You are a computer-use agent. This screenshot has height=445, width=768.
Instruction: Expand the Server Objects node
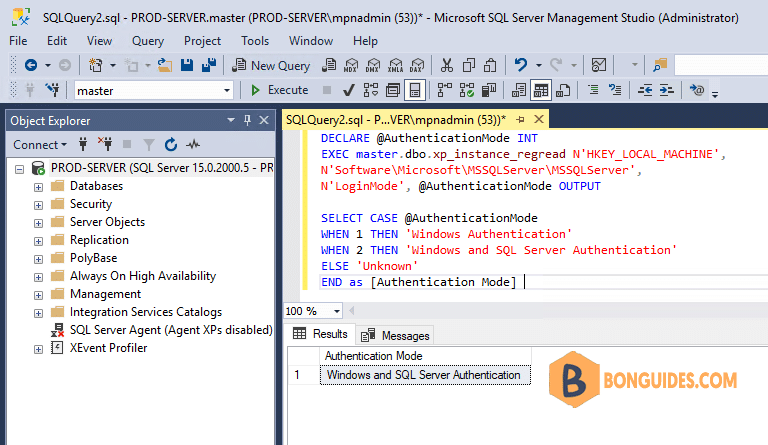[38, 223]
